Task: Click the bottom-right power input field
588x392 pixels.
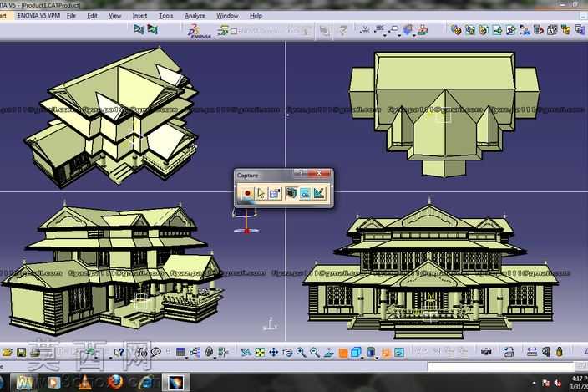Action: pos(501,366)
